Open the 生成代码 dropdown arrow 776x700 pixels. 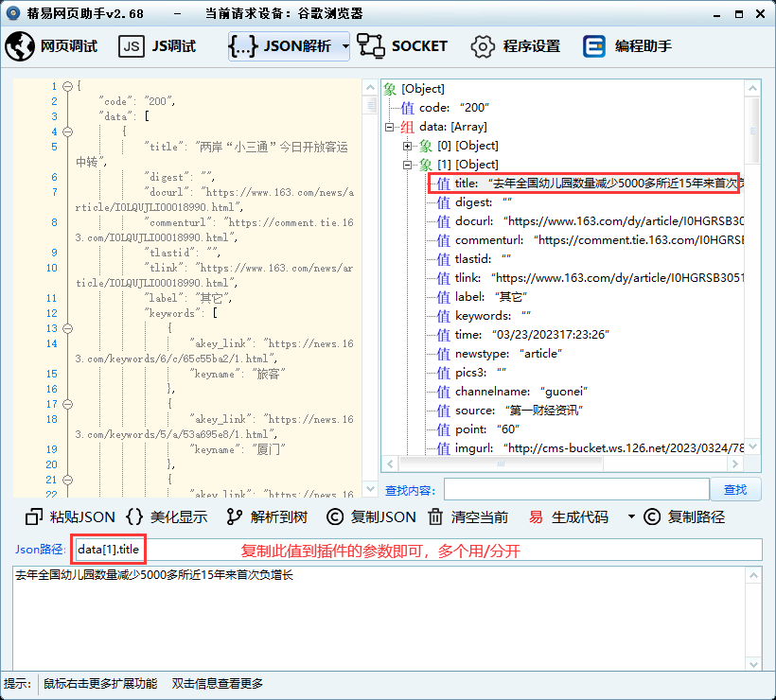coord(631,517)
